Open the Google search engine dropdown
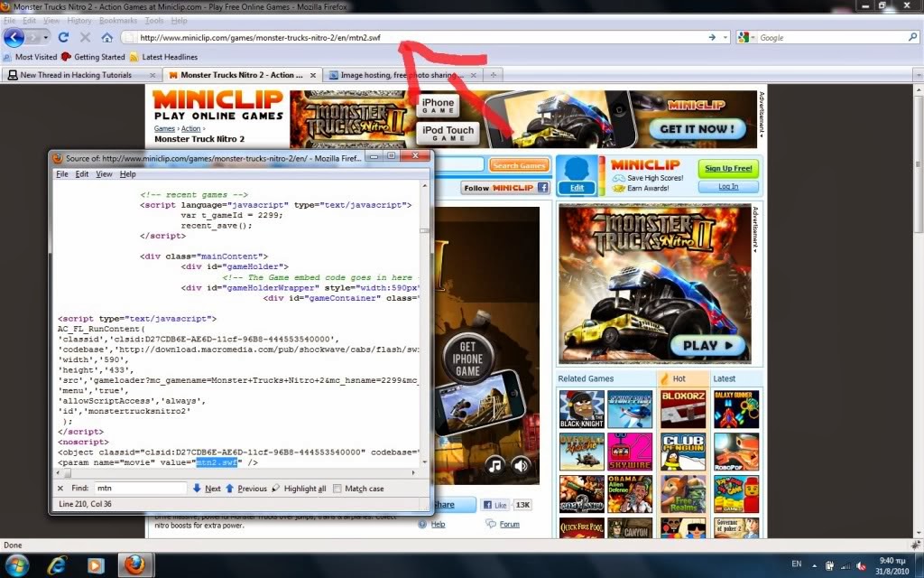This screenshot has width=924, height=578. click(x=746, y=37)
